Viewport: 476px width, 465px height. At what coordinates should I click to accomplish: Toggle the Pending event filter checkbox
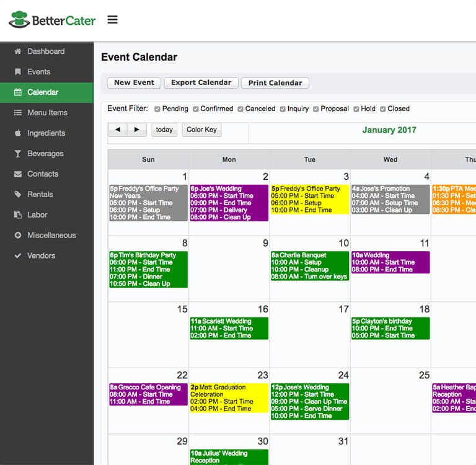[x=157, y=109]
